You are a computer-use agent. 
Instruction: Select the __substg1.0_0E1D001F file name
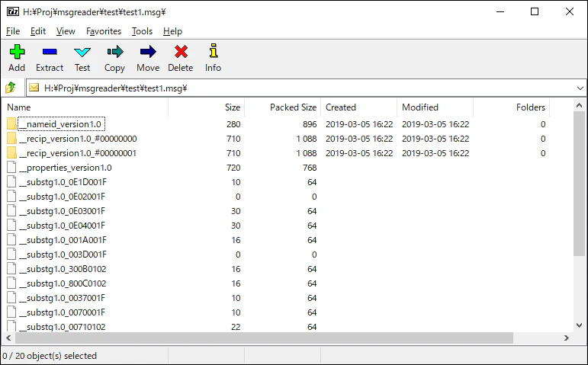63,182
